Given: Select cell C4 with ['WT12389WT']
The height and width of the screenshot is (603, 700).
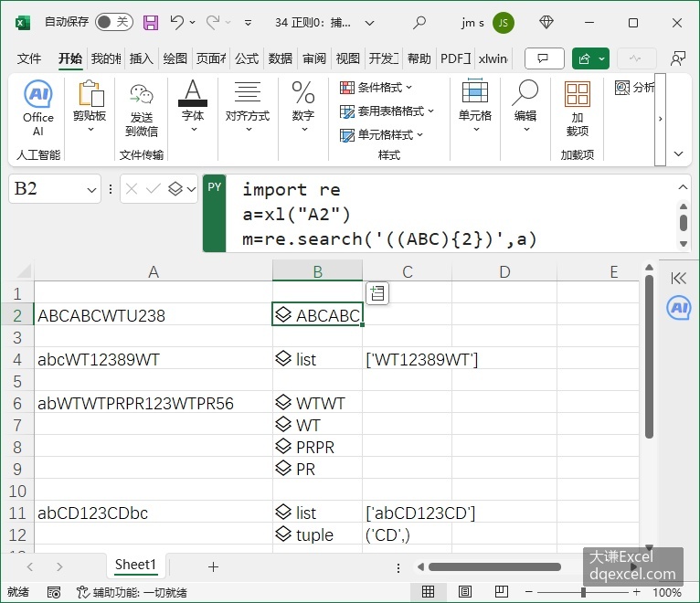Looking at the screenshot, I should [x=407, y=359].
